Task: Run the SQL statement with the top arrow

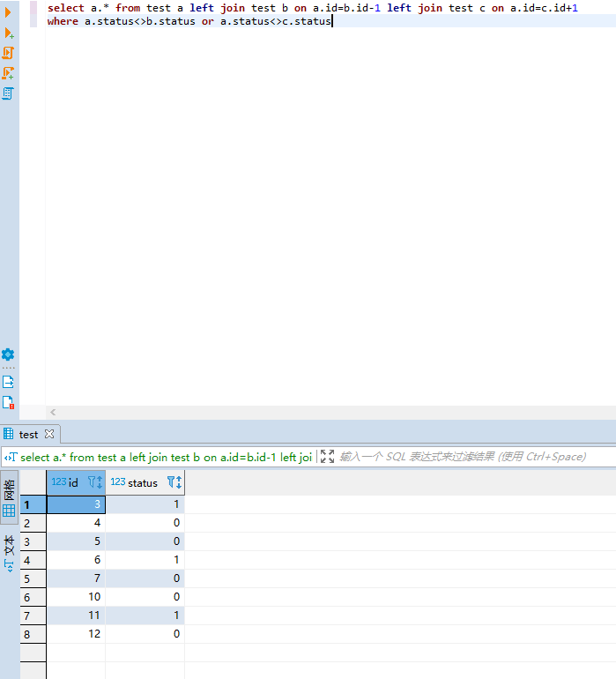Action: [x=9, y=11]
